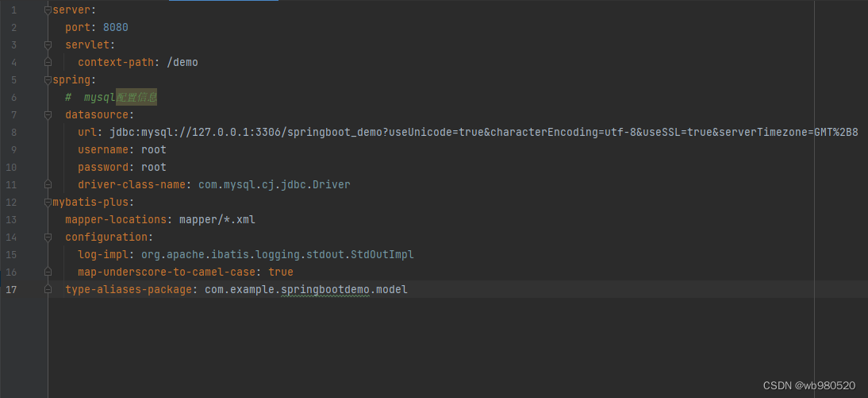Click the 'mapper-locations' key
This screenshot has height=398, width=868.
coord(116,219)
